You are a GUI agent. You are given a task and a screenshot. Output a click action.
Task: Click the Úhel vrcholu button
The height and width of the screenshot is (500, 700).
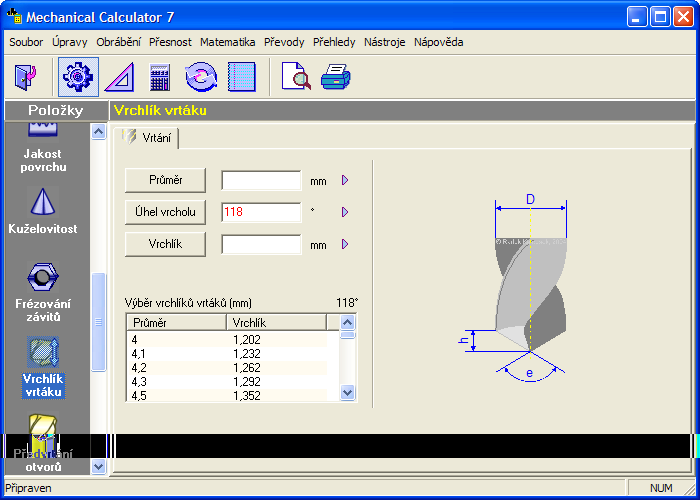pyautogui.click(x=165, y=212)
